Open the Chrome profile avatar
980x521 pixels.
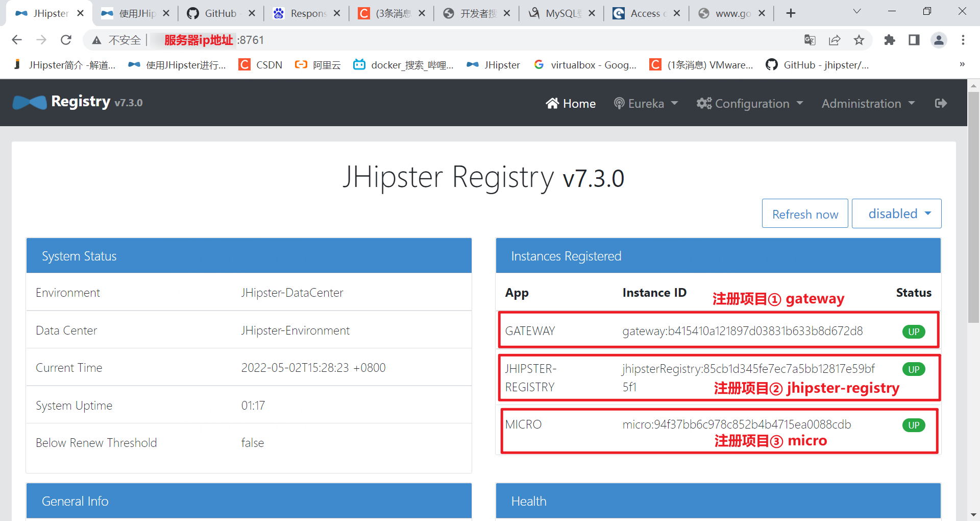click(939, 40)
